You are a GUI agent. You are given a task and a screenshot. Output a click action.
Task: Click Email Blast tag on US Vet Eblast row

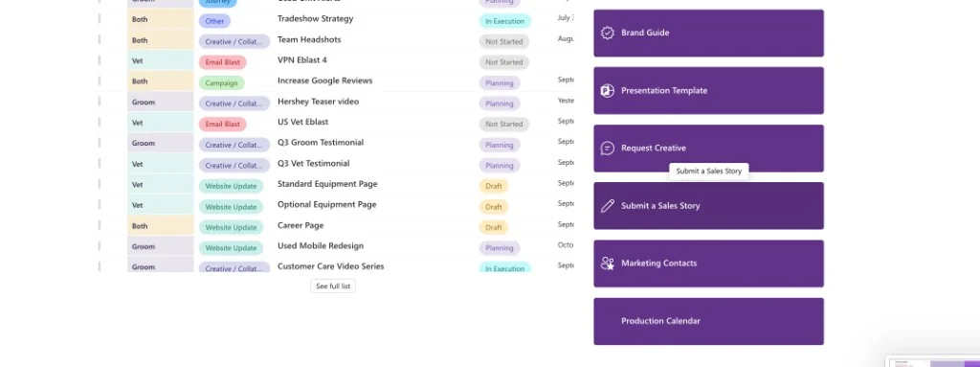pyautogui.click(x=222, y=124)
